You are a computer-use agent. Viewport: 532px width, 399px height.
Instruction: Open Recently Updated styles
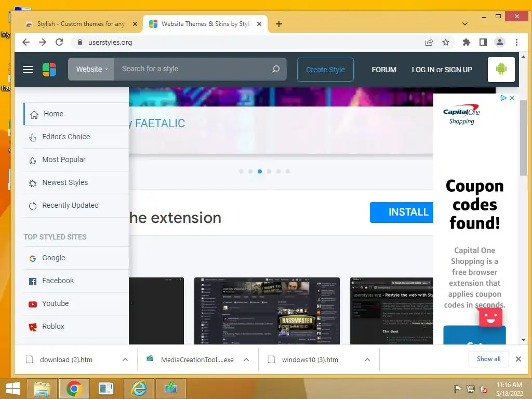point(76,205)
